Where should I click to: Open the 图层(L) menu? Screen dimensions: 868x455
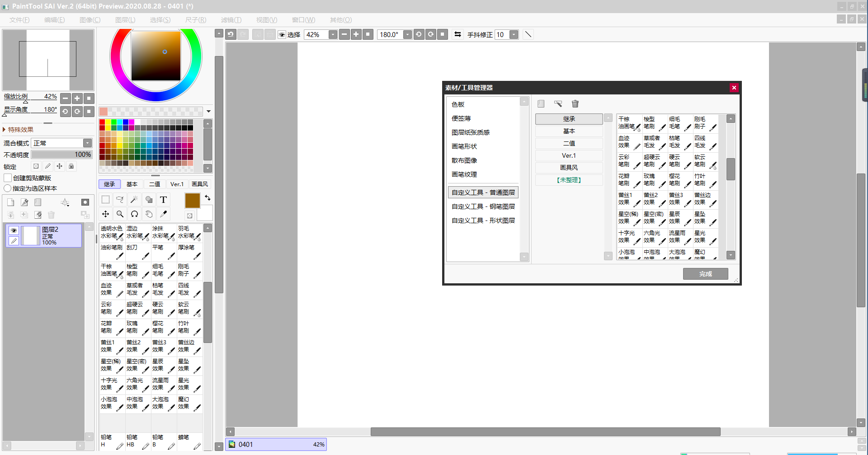click(x=125, y=20)
